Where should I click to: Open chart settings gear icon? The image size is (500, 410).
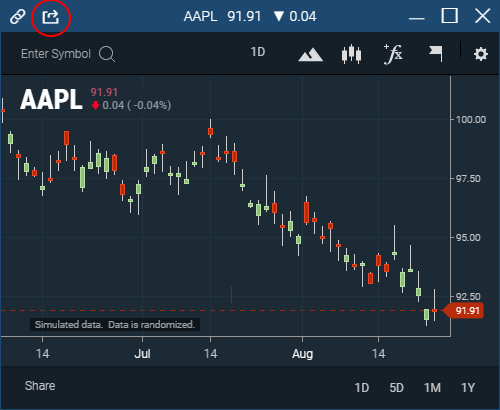pyautogui.click(x=481, y=54)
